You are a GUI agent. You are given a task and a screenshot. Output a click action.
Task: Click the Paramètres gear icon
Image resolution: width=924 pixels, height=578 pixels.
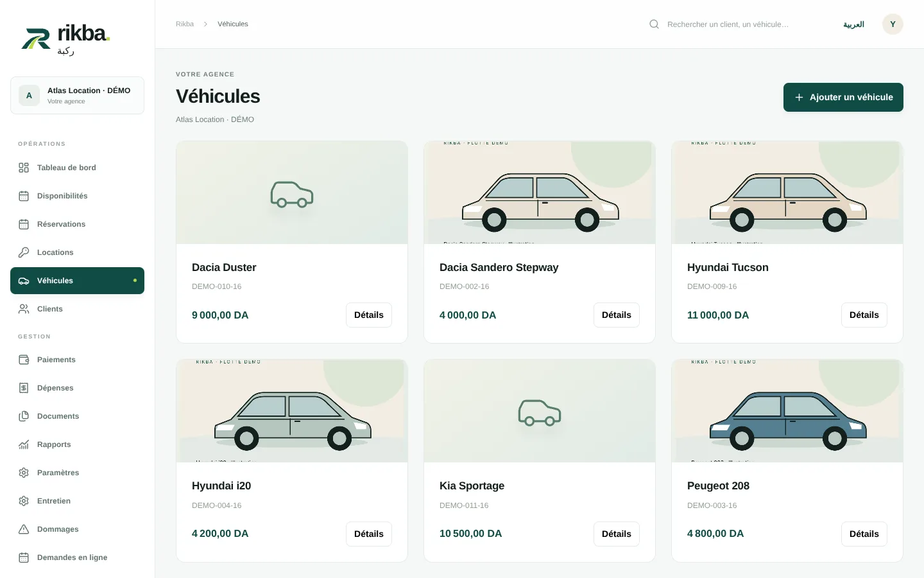pos(24,473)
